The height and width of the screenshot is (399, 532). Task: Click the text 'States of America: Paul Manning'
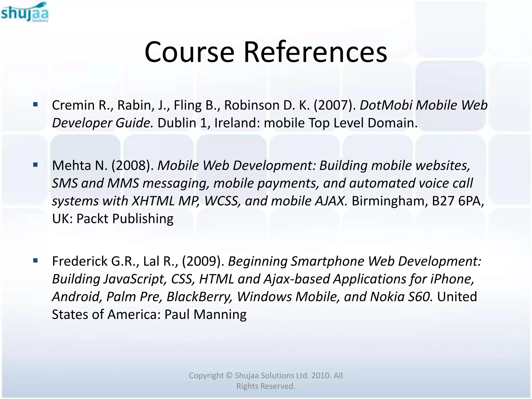click(149, 314)
